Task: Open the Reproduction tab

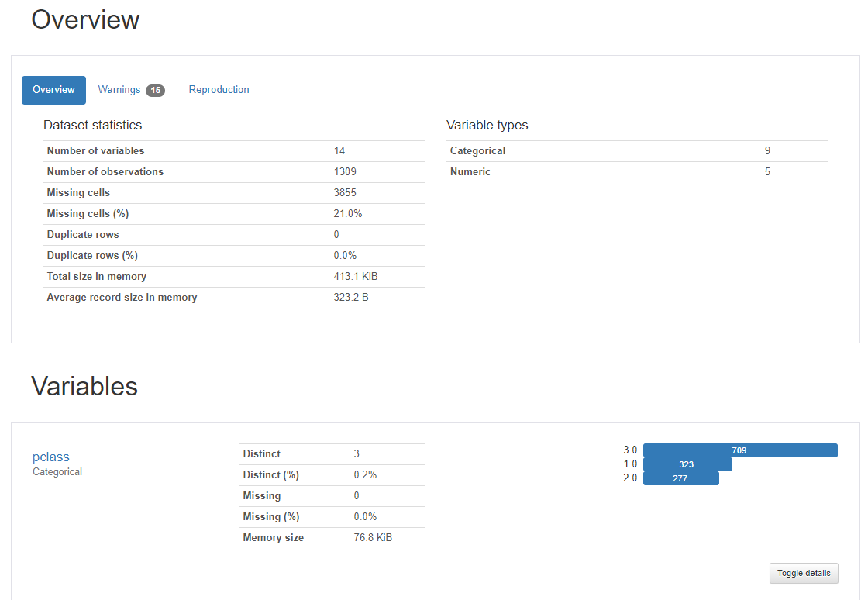Action: [219, 90]
